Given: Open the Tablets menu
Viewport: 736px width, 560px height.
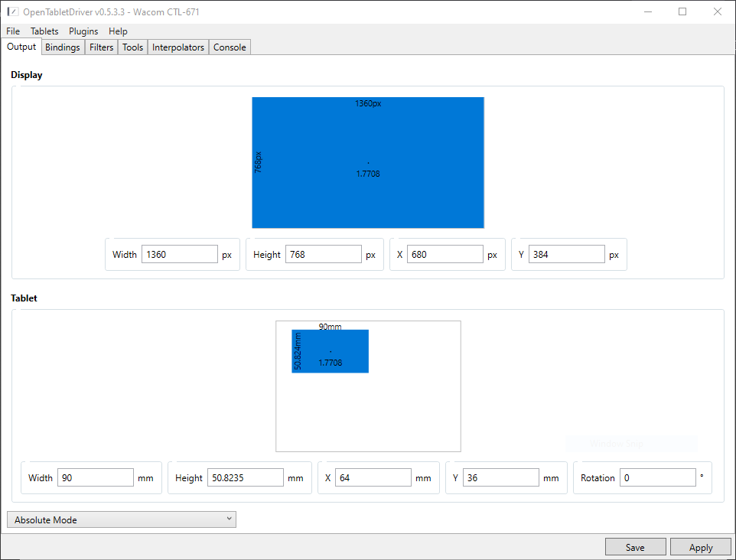Looking at the screenshot, I should [x=44, y=31].
